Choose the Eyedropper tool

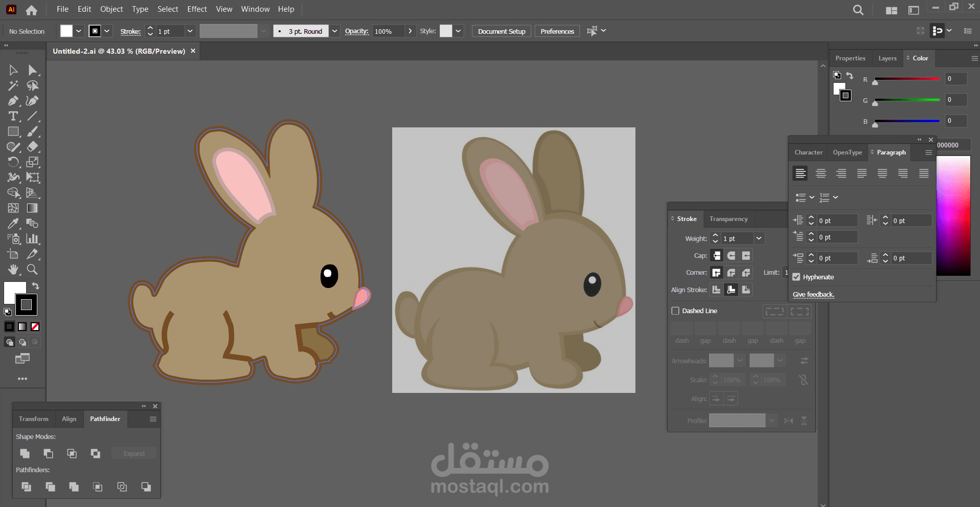(x=13, y=224)
